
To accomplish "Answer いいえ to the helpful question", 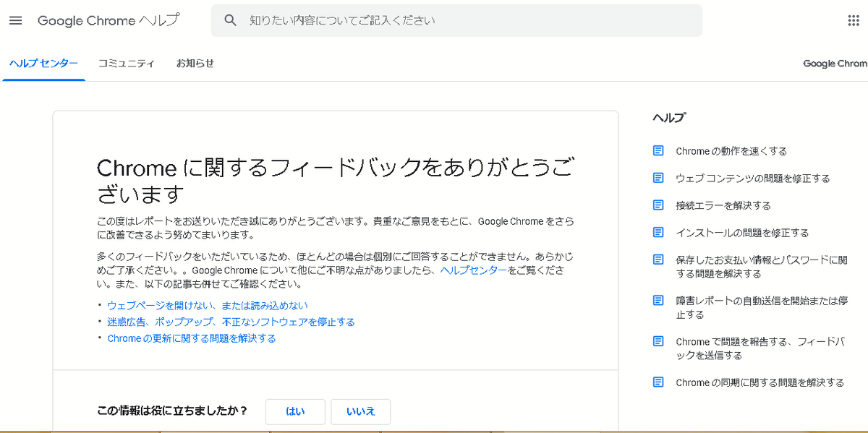I will pos(361,411).
